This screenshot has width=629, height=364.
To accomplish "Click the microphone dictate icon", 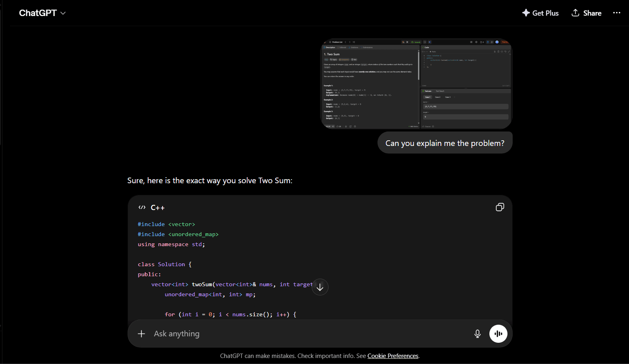I will [477, 334].
